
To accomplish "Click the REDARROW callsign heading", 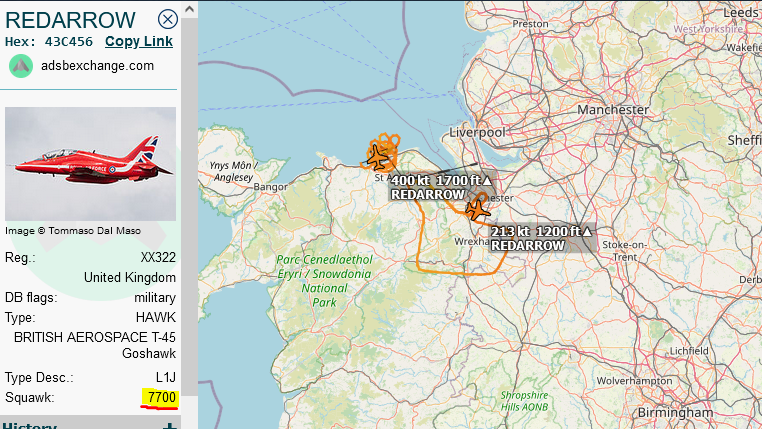I will [x=70, y=20].
